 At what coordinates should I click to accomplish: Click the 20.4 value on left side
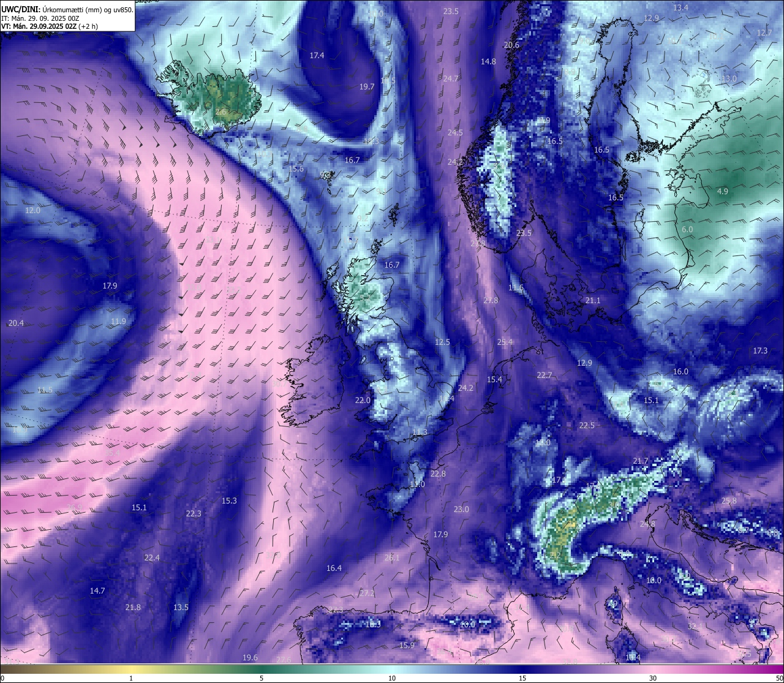click(x=16, y=323)
